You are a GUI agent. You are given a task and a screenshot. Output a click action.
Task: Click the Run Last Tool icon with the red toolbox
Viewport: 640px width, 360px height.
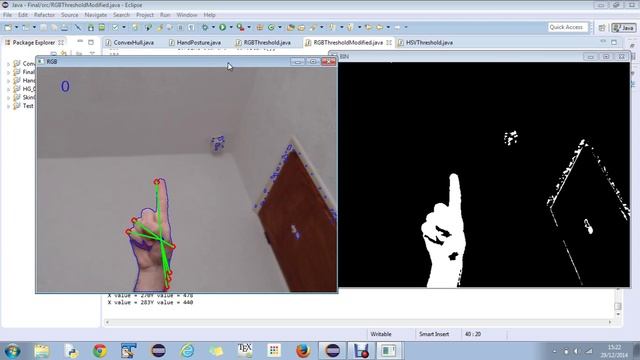coord(241,27)
